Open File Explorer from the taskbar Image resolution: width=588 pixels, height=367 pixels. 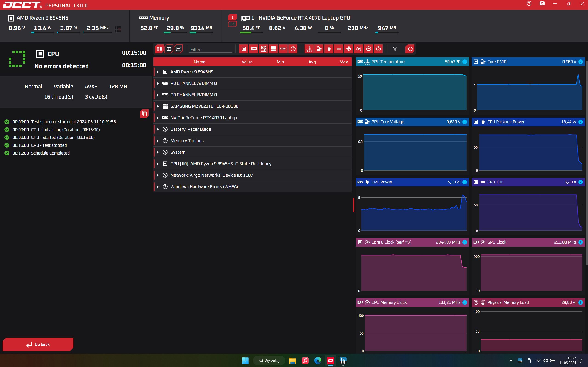coord(292,361)
